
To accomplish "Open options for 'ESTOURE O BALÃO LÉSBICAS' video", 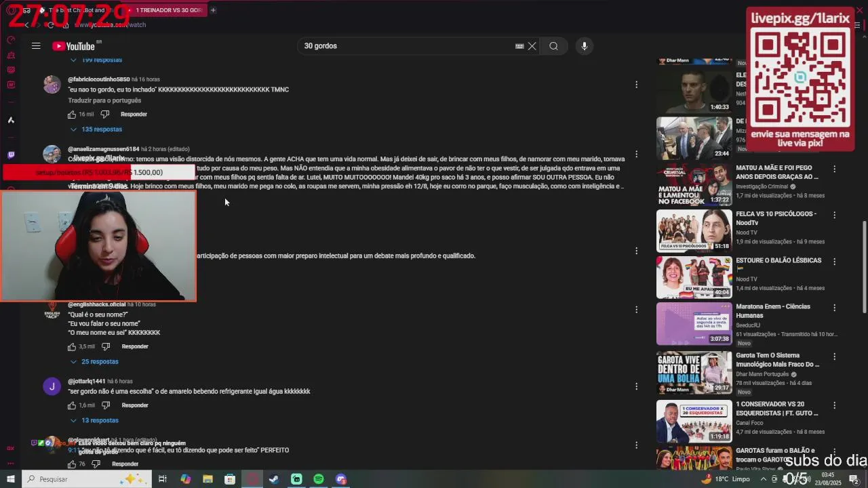I will point(835,262).
